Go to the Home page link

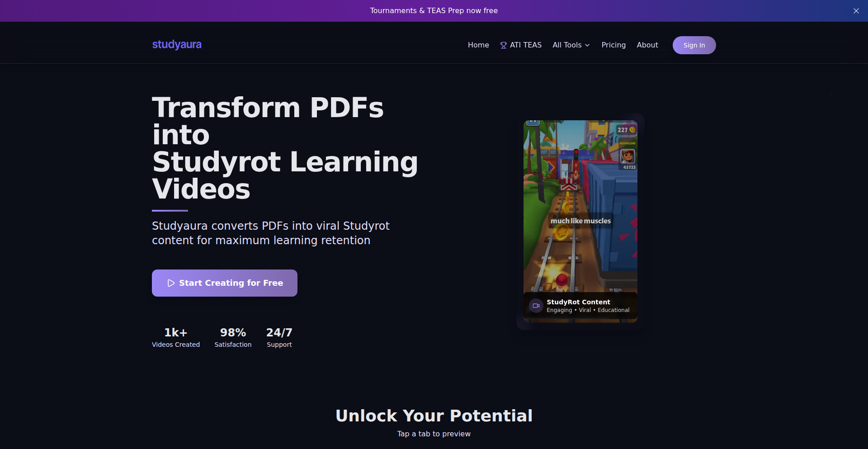pos(478,45)
